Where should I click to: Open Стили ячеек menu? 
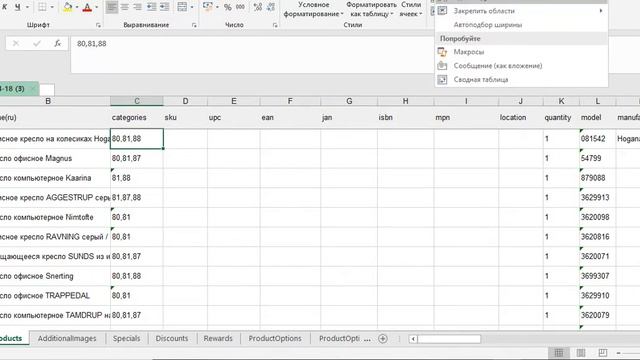point(411,9)
